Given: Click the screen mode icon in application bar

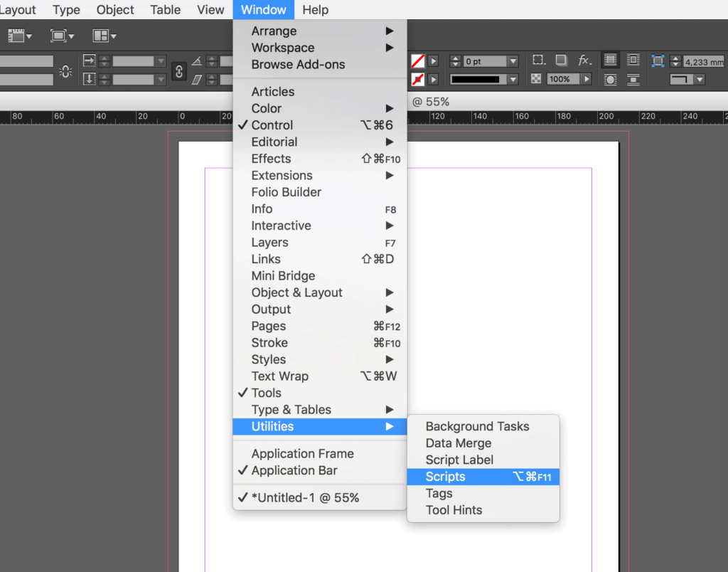Looking at the screenshot, I should [57, 36].
